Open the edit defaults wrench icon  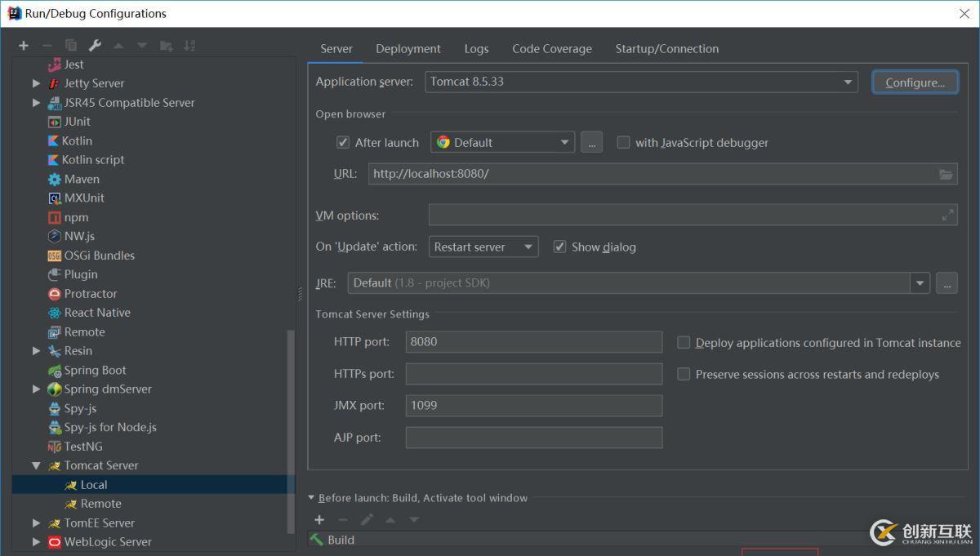[x=96, y=45]
